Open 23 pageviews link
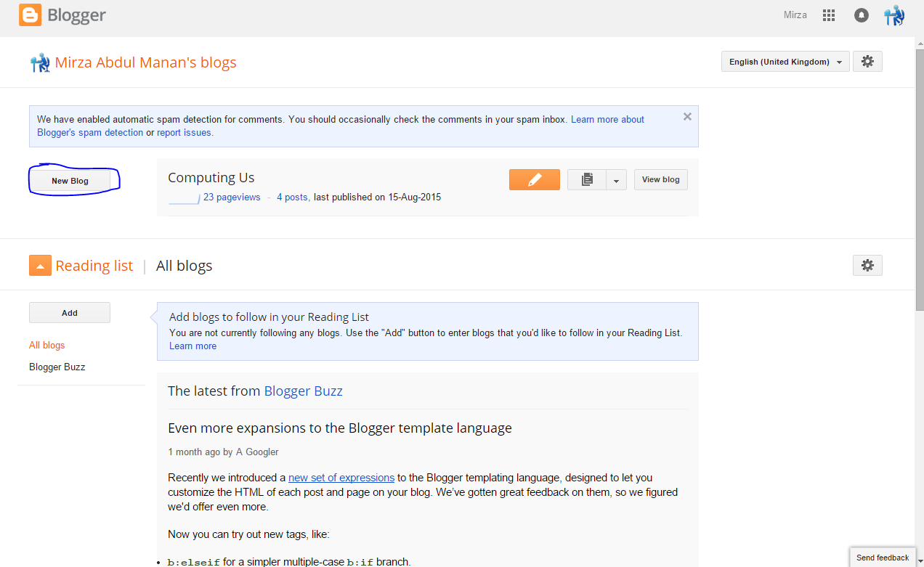 [232, 197]
